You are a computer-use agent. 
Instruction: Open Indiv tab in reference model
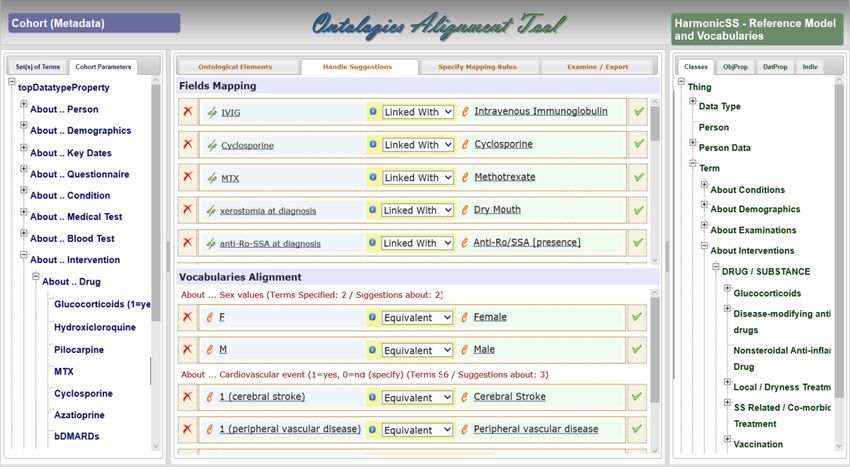[x=810, y=67]
